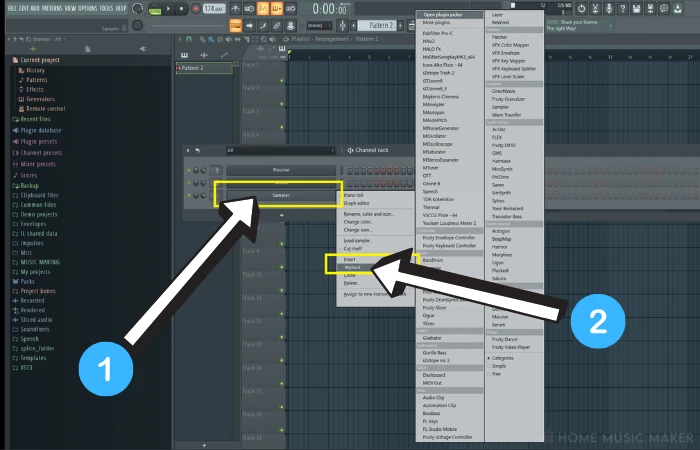700x450 pixels.
Task: Click the metronome icon
Action: (235, 8)
